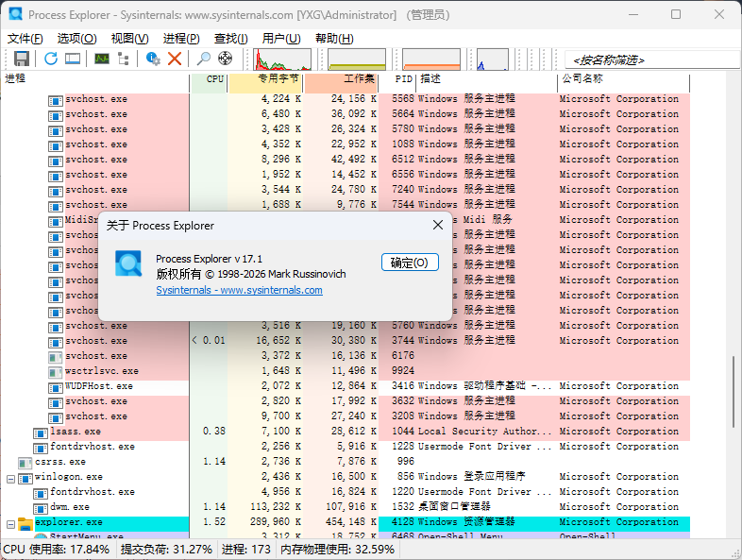Close the 关于 Process Explorer dialog
Viewport: 742px width, 560px height.
[438, 226]
